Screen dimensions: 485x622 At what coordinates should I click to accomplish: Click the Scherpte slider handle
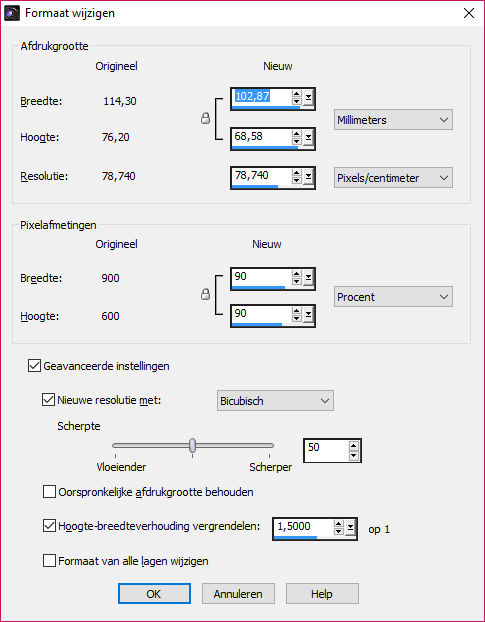192,445
